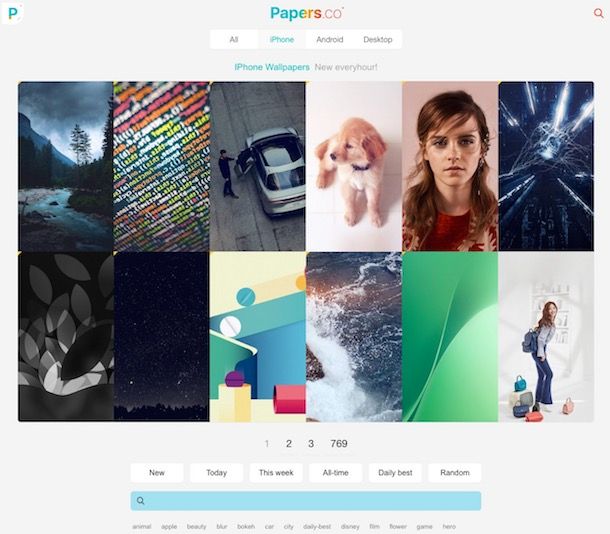Click the Today filter button

[216, 473]
